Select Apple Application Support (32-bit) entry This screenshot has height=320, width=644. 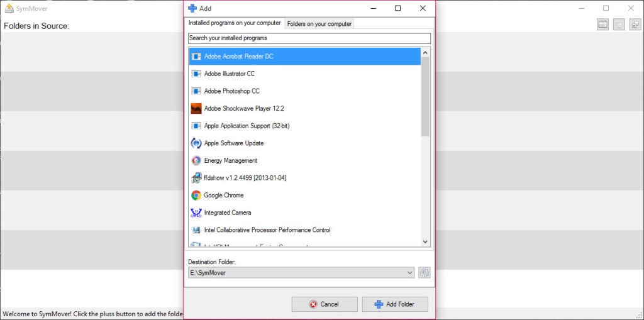click(x=305, y=126)
